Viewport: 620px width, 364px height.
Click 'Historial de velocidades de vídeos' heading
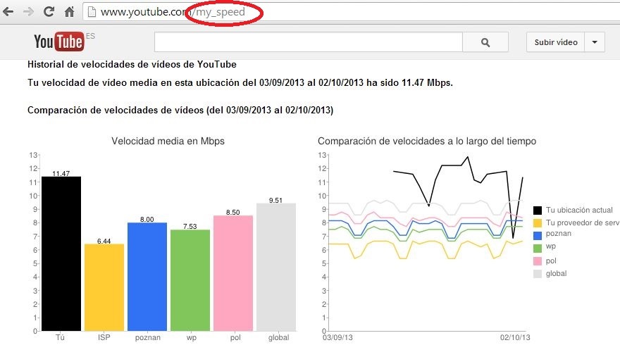coord(132,64)
